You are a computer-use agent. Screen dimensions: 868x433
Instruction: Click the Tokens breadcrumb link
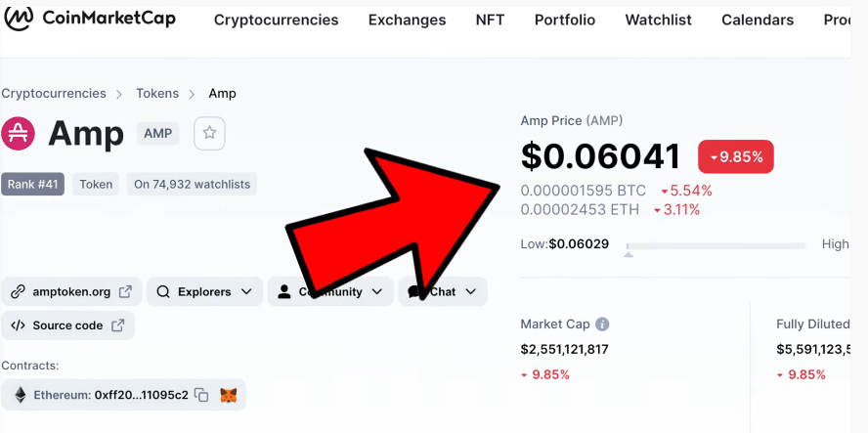[157, 94]
